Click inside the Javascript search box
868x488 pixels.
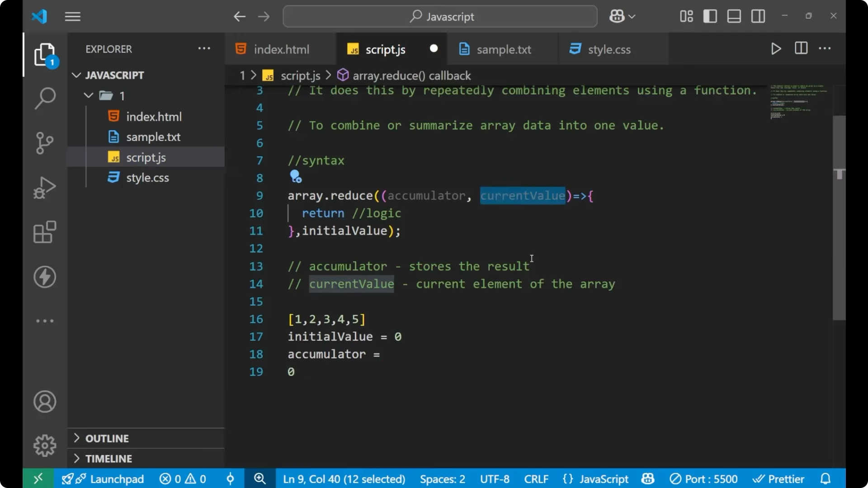(439, 16)
